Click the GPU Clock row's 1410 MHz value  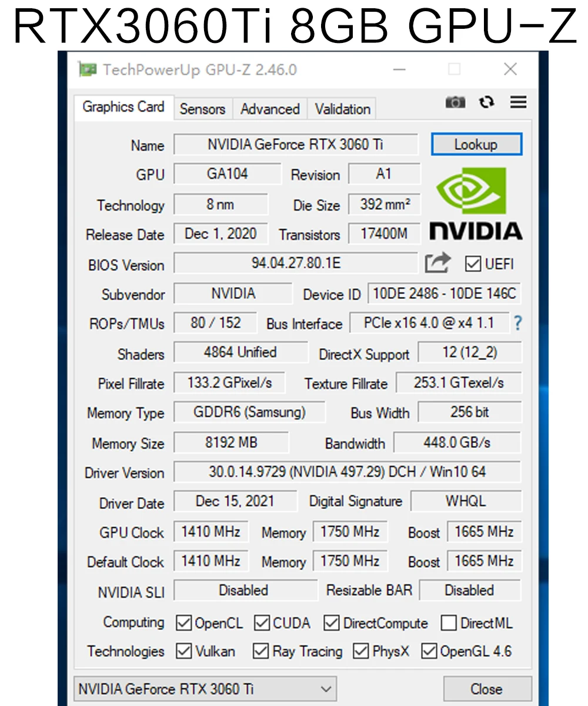coord(211,532)
